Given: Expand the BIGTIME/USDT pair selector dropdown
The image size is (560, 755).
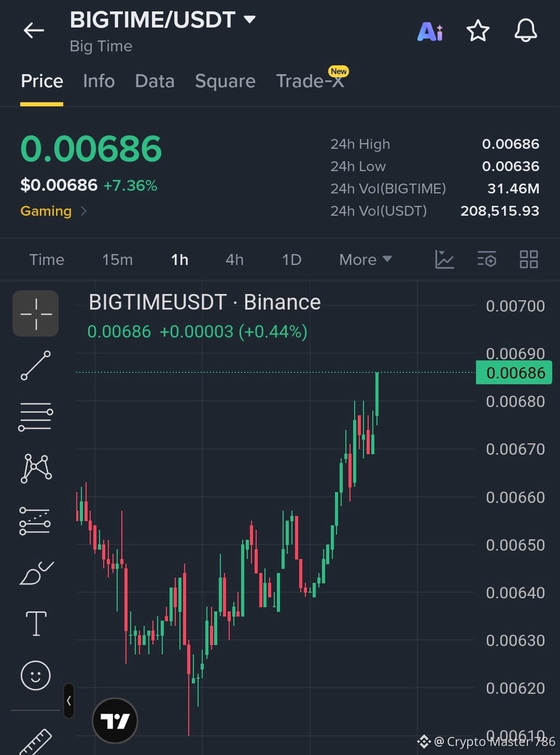Looking at the screenshot, I should click(249, 20).
